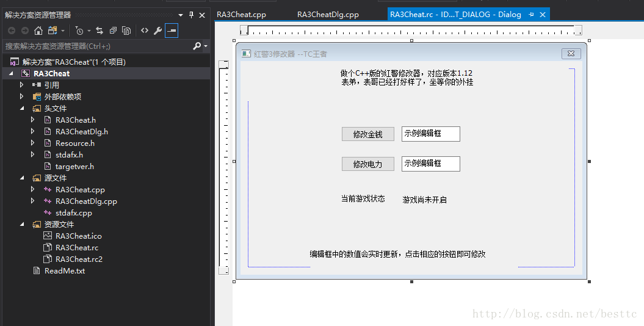This screenshot has width=644, height=326.
Task: Select the 引用 row label
Action: pos(52,85)
